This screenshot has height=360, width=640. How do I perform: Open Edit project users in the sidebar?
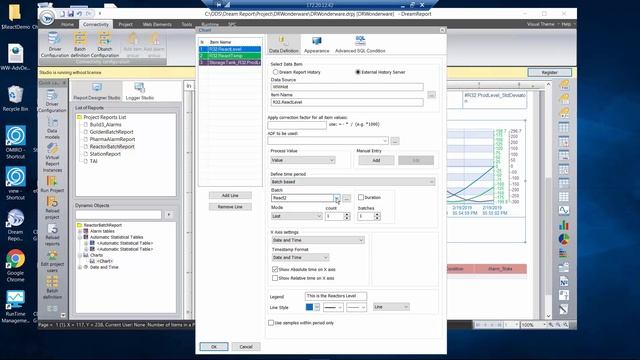[52, 262]
